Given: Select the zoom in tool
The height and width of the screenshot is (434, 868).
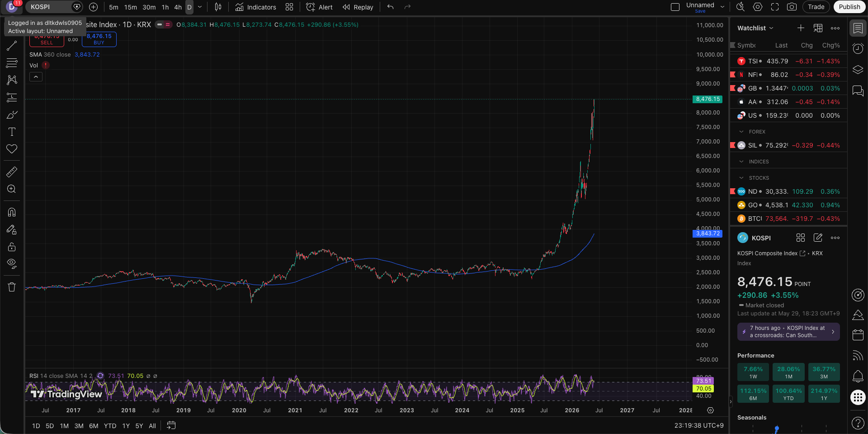Looking at the screenshot, I should pos(12,189).
